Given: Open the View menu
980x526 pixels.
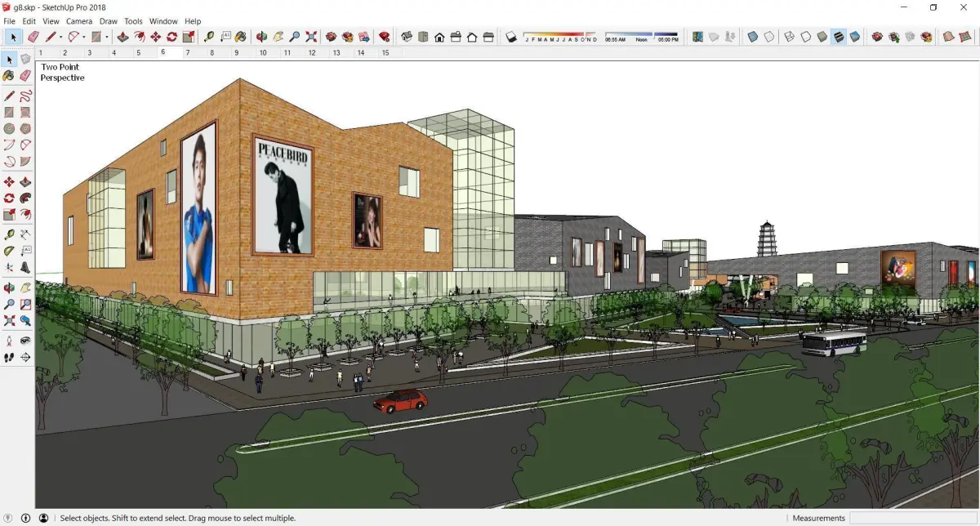Looking at the screenshot, I should click(51, 21).
